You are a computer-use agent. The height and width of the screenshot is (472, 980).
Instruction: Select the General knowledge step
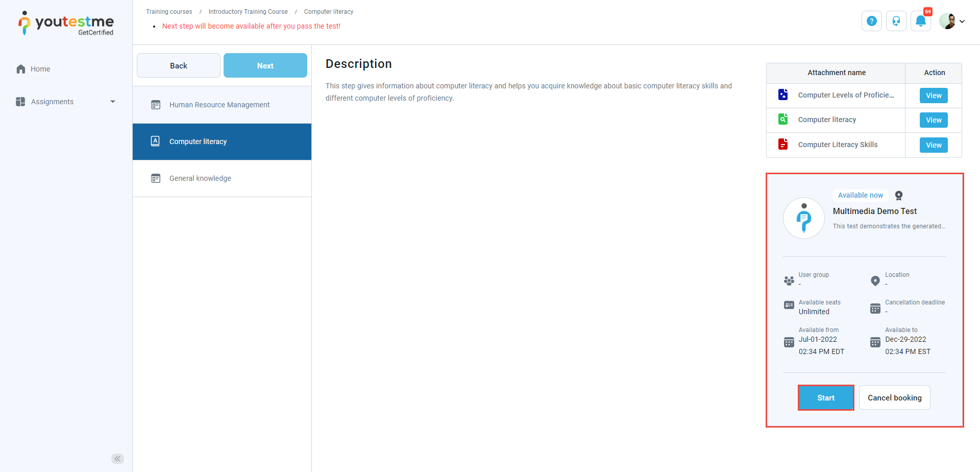pyautogui.click(x=222, y=178)
